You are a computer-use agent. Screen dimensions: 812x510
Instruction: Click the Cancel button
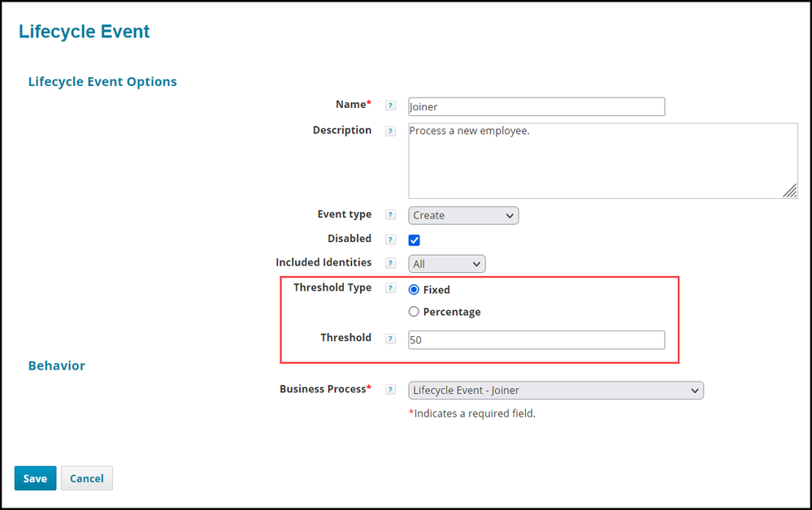coord(86,478)
